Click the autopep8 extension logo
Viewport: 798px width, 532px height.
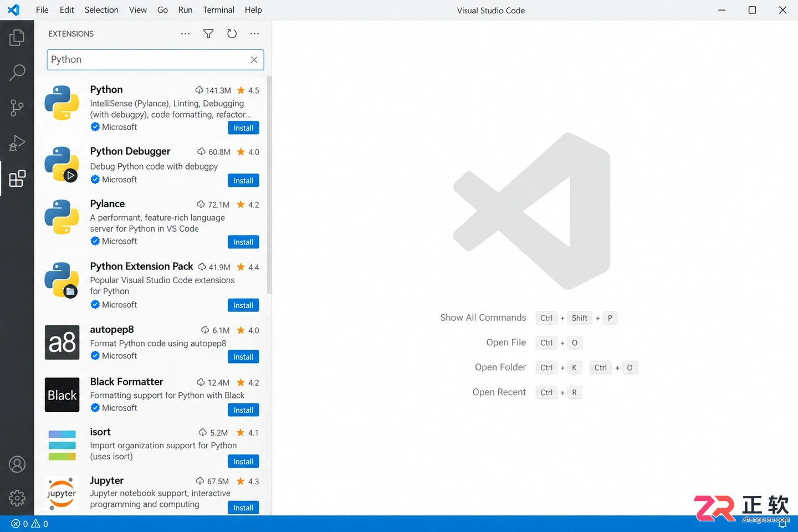62,342
